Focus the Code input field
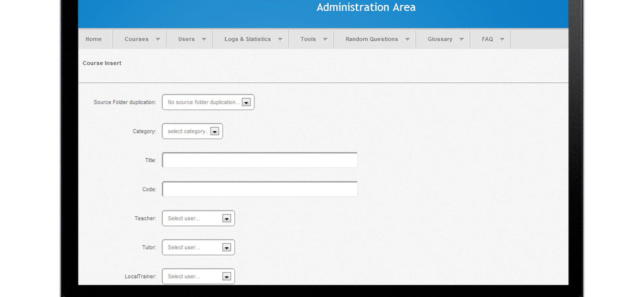 click(x=260, y=190)
